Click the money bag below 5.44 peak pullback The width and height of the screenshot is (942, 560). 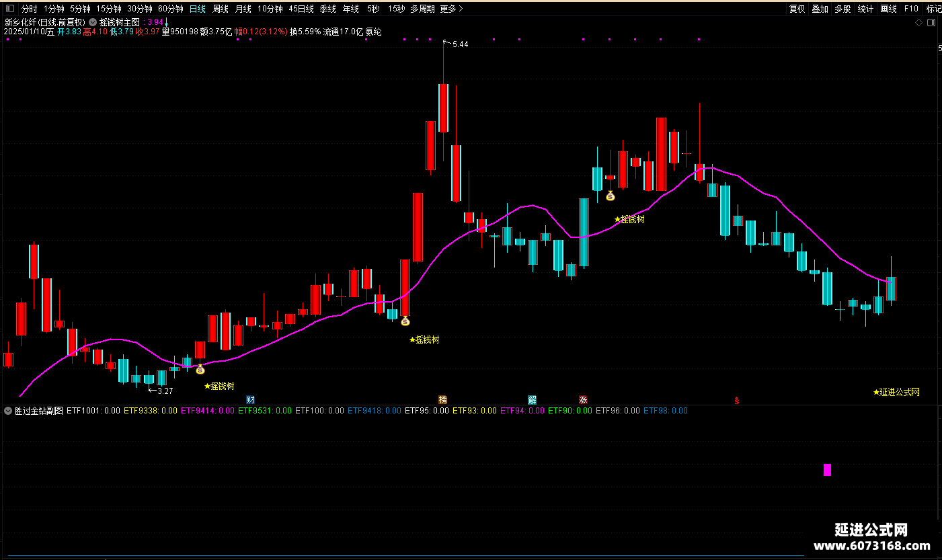(610, 196)
